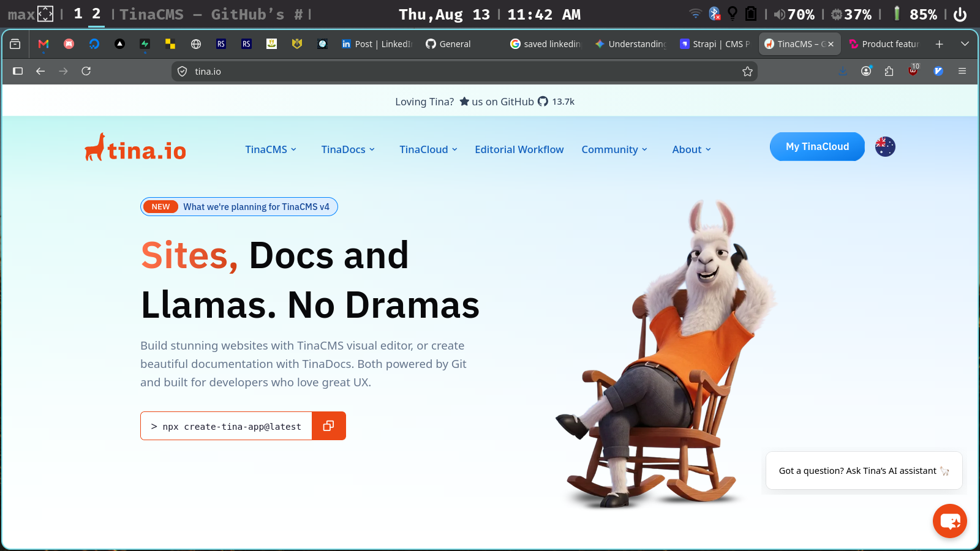Bookmark this page with the star icon
980x551 pixels.
pyautogui.click(x=747, y=72)
